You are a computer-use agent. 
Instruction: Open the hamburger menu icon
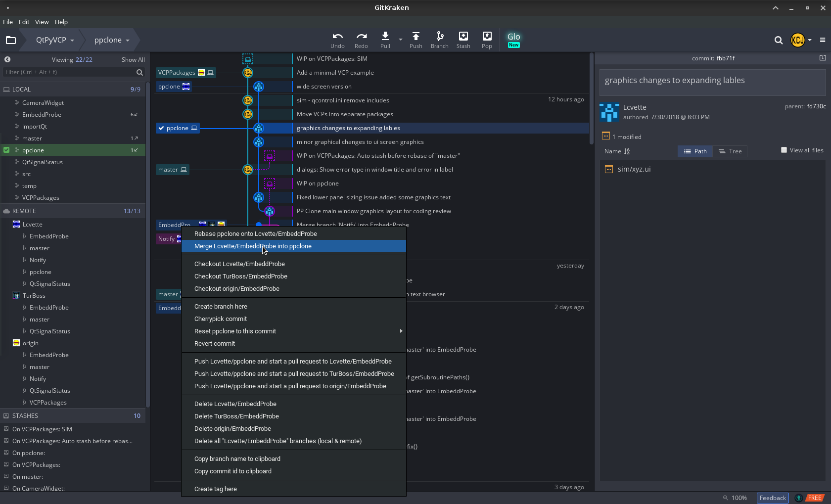822,40
